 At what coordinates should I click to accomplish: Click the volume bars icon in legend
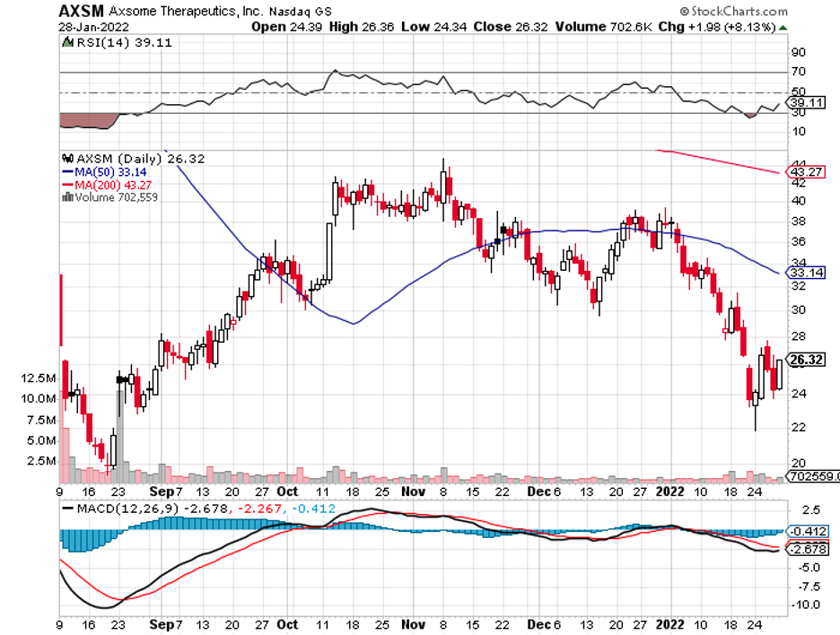68,197
